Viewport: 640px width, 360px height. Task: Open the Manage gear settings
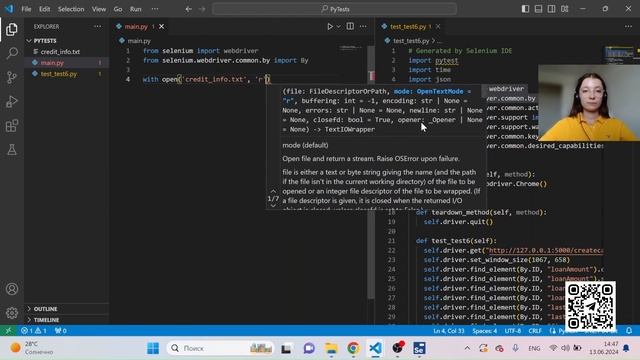pyautogui.click(x=12, y=313)
